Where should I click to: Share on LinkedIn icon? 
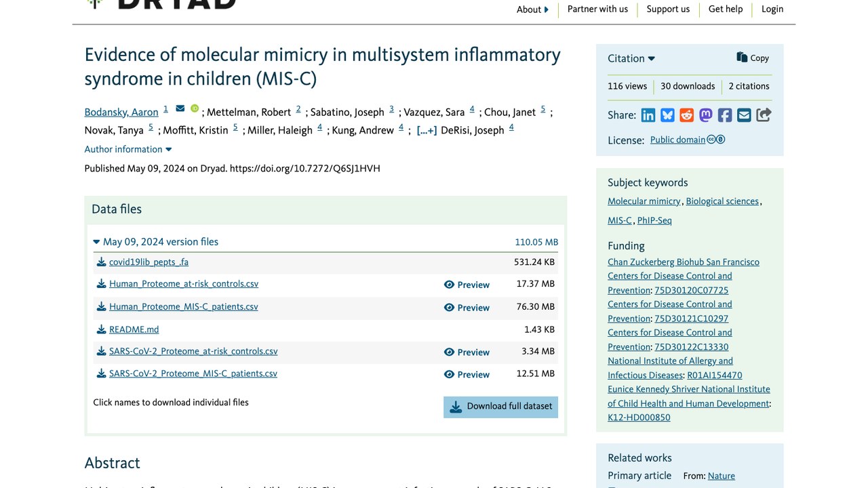648,115
